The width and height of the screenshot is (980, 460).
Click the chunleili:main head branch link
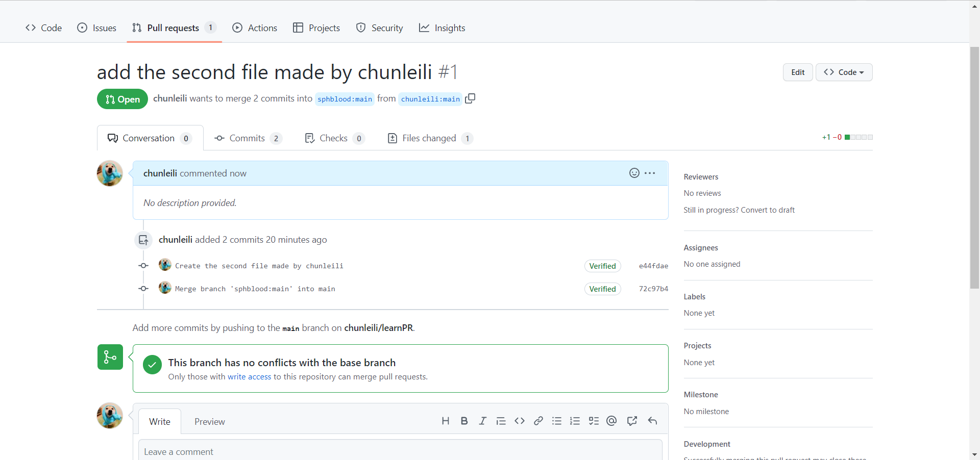pos(430,99)
